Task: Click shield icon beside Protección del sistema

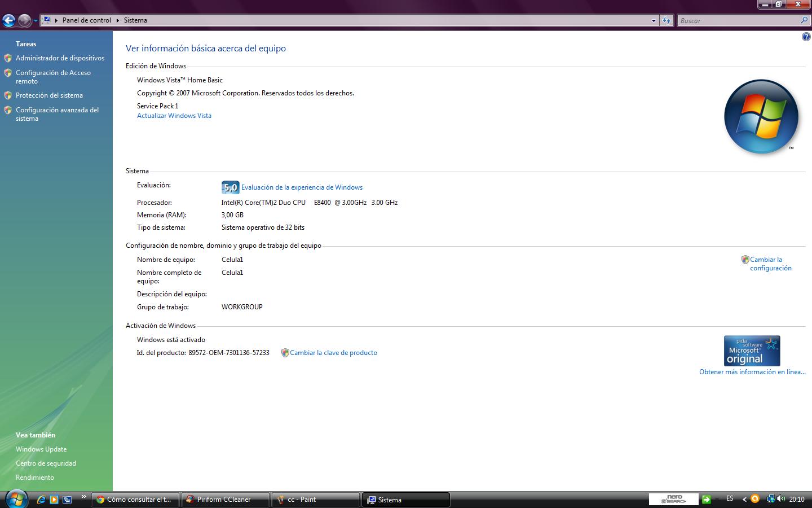Action: pyautogui.click(x=8, y=95)
